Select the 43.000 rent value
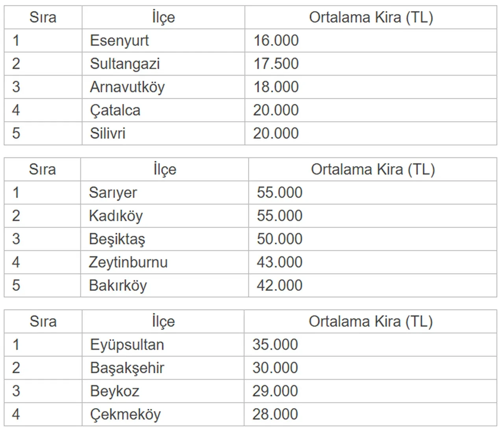The width and height of the screenshot is (504, 433). coord(280,262)
